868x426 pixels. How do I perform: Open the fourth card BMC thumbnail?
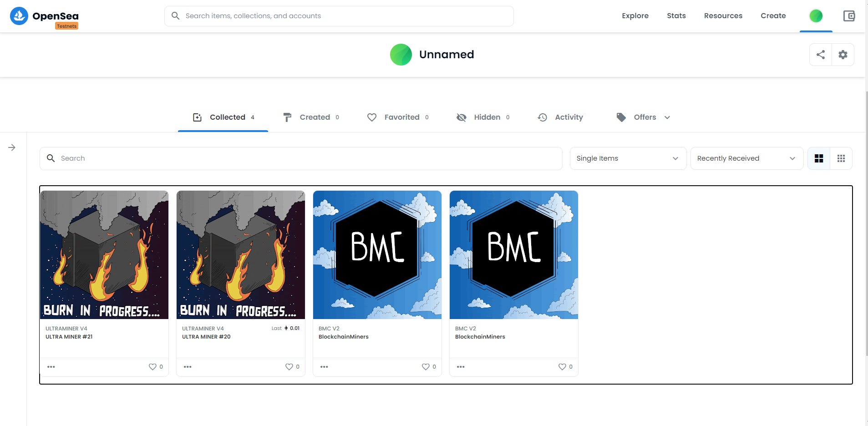[x=514, y=255]
